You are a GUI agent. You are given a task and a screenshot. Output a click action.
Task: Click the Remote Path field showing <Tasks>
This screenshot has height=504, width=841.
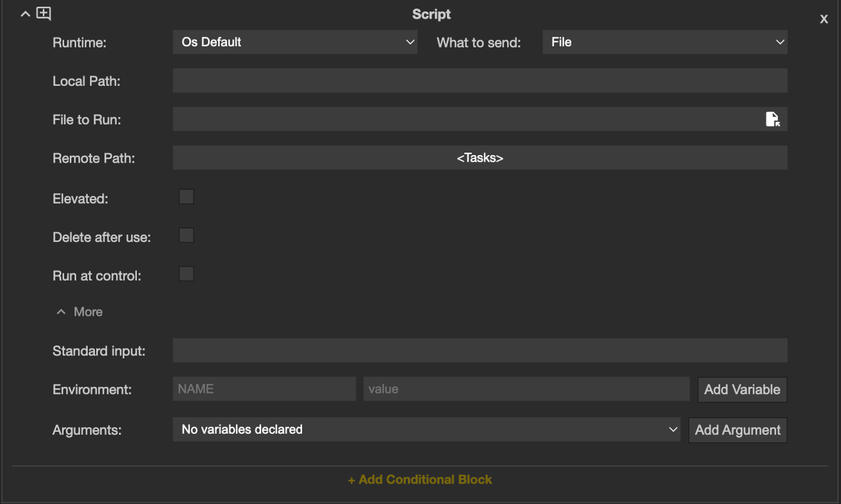tap(480, 157)
